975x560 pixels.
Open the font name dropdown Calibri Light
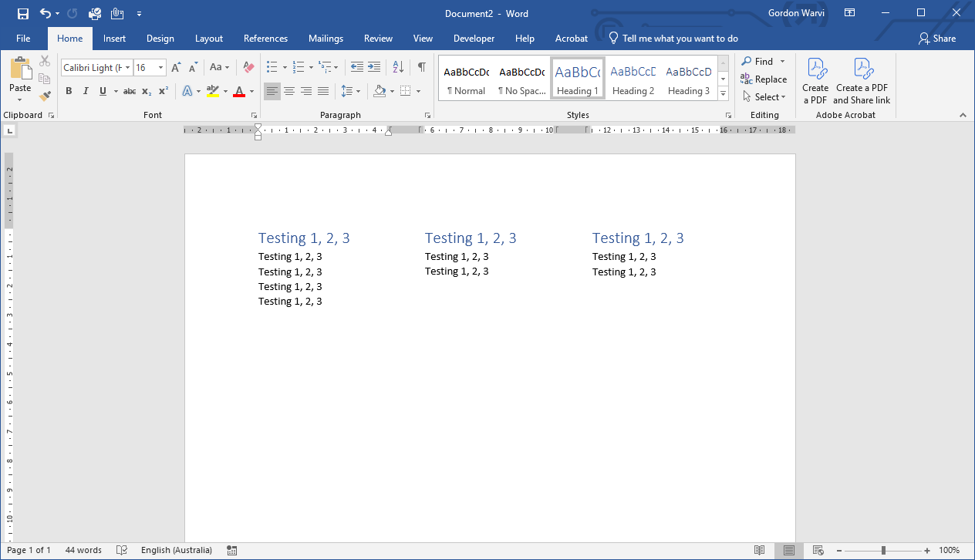[x=128, y=68]
